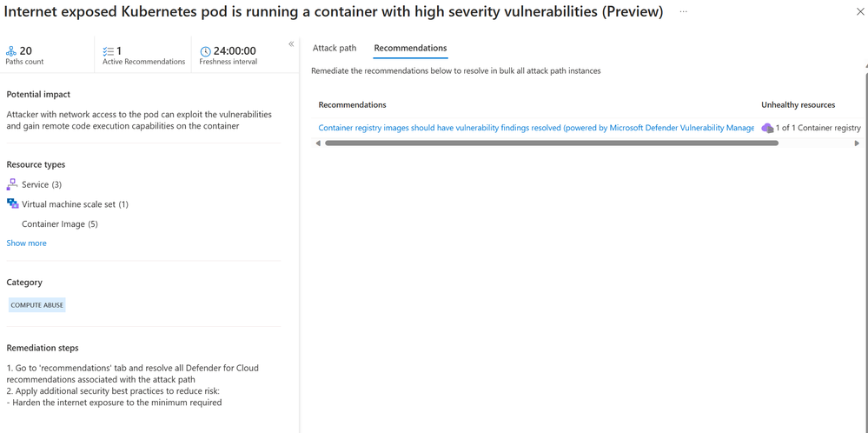Click the Container registry unhealthy resource icon
Screen dimensions: 868x433
coord(767,128)
